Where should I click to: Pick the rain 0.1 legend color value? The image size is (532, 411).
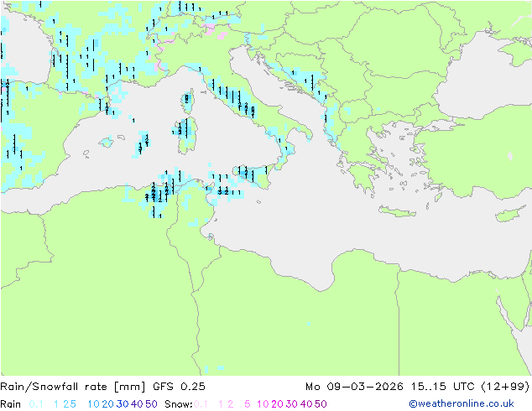click(36, 404)
